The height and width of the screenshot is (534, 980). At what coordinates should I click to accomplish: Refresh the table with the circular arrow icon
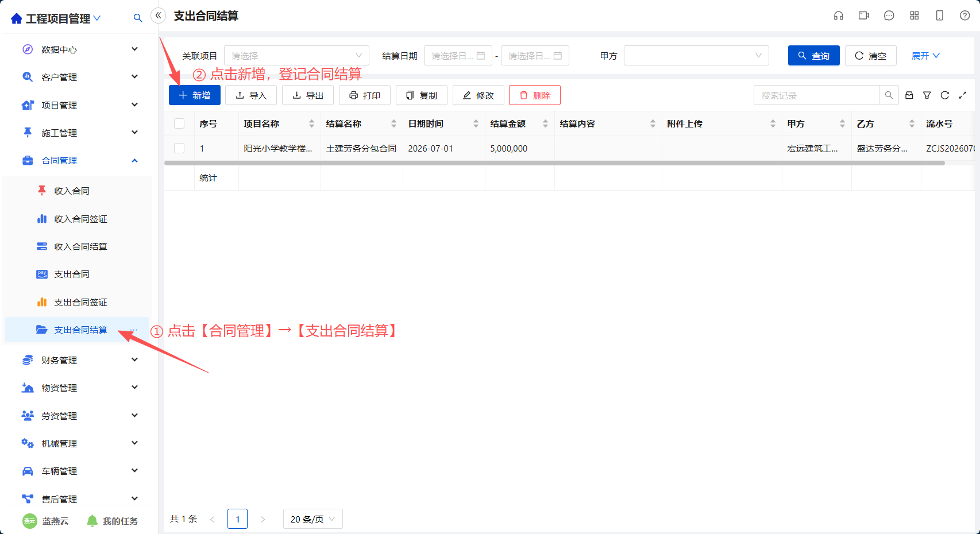(945, 95)
